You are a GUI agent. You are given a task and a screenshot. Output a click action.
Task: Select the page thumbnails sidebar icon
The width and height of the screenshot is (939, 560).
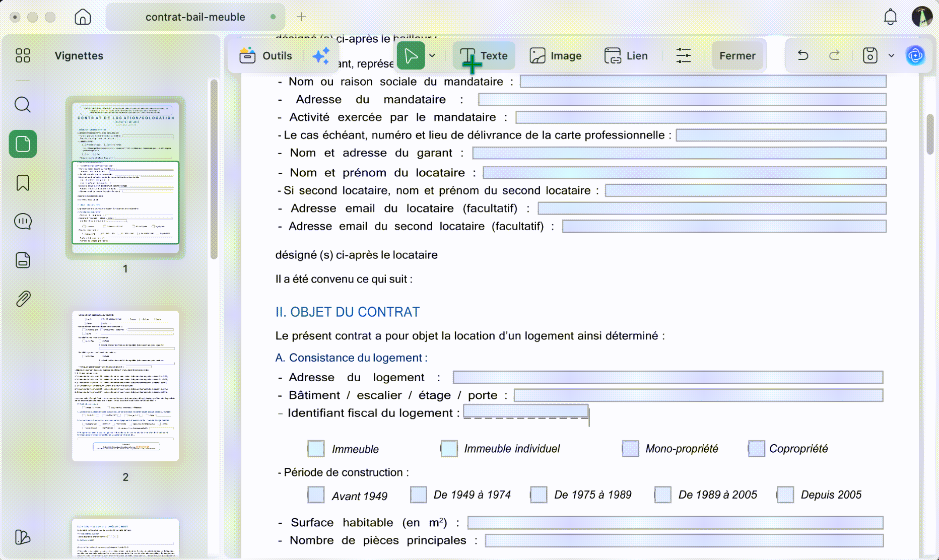[23, 144]
